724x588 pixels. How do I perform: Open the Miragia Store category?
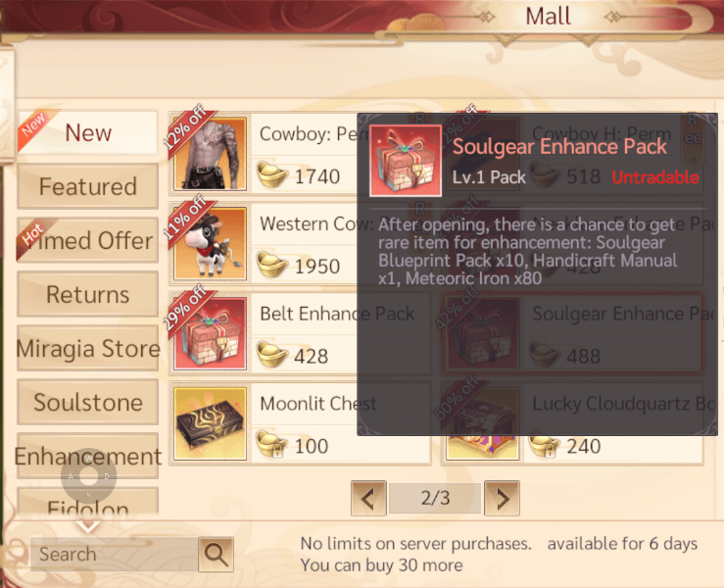88,348
